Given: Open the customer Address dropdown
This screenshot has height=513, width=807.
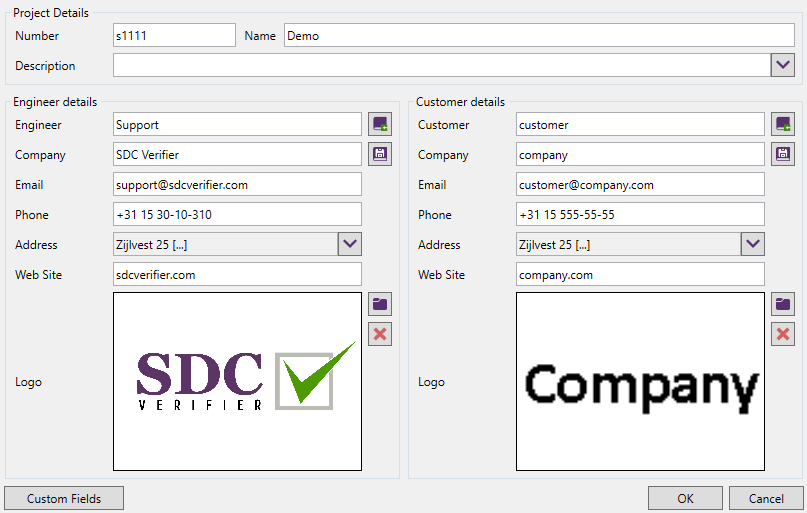Looking at the screenshot, I should tap(752, 244).
